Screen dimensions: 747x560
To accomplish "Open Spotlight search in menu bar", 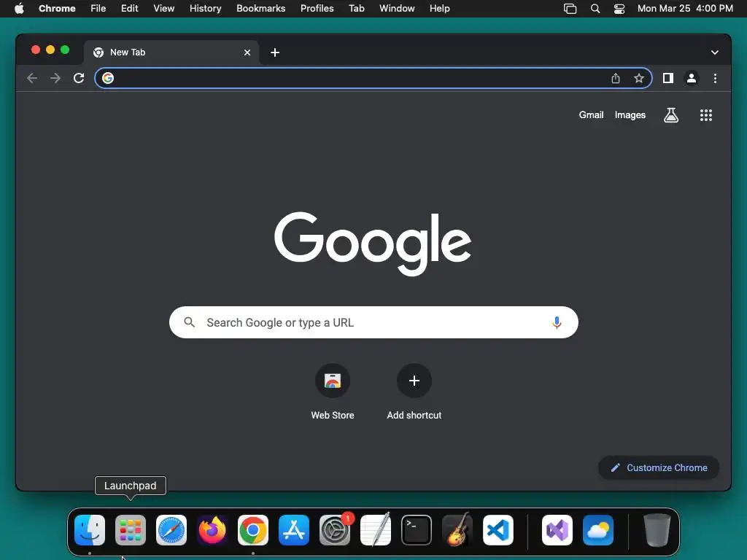I will [595, 9].
